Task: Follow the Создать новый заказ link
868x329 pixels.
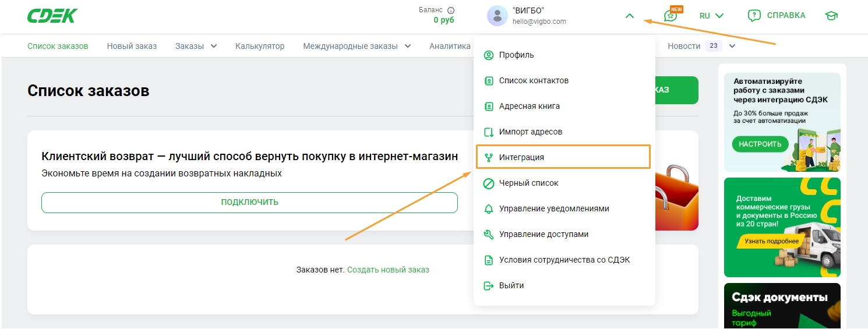Action: click(x=388, y=270)
